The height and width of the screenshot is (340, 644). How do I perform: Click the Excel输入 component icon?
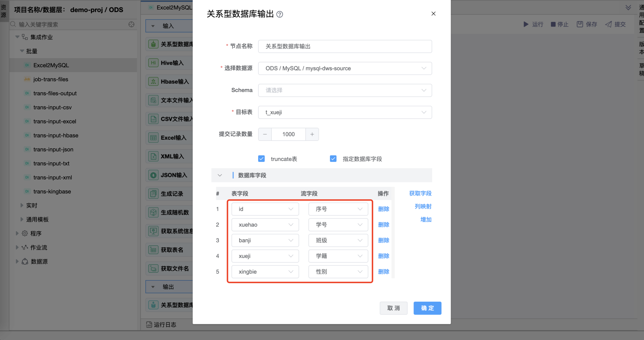tap(153, 138)
